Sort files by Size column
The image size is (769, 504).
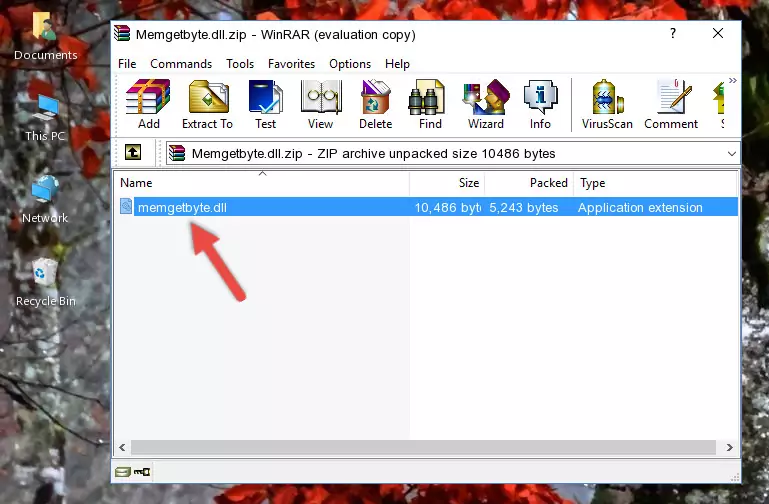tap(447, 183)
